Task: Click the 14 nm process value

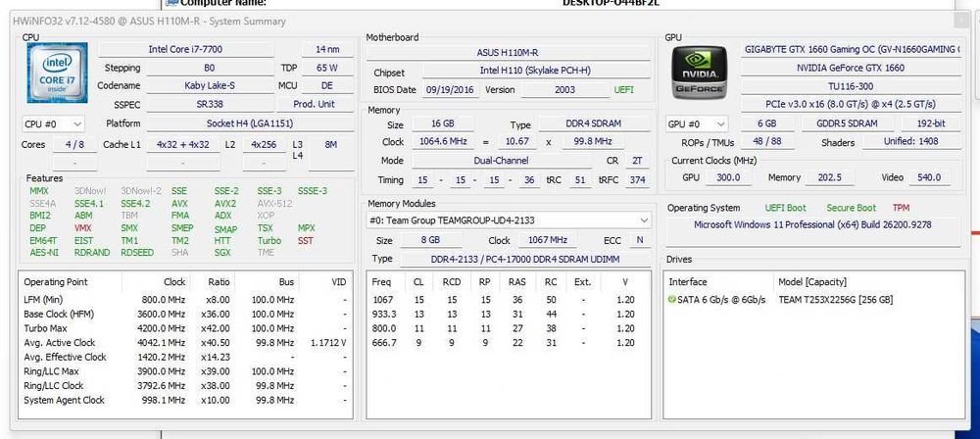Action: [327, 49]
